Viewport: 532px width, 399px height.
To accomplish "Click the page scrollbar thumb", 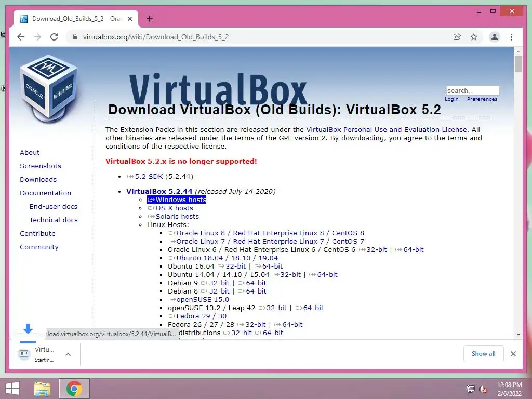I will [x=518, y=64].
